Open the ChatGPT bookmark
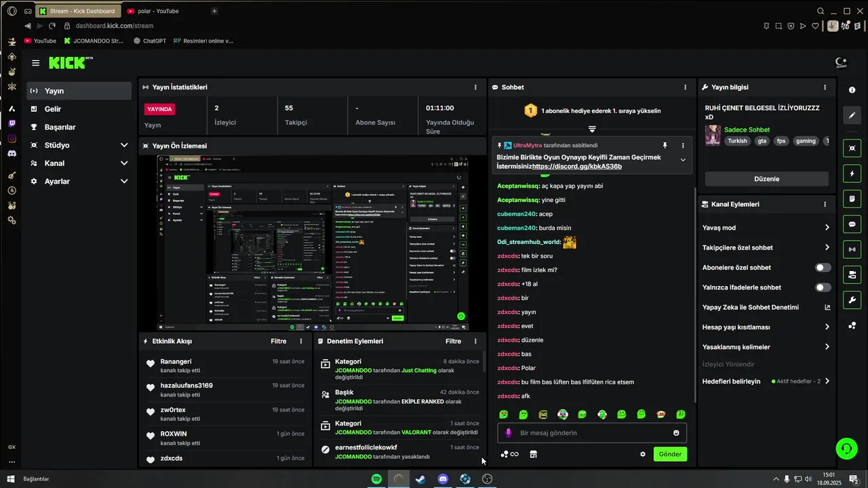This screenshot has width=868, height=488. (149, 41)
